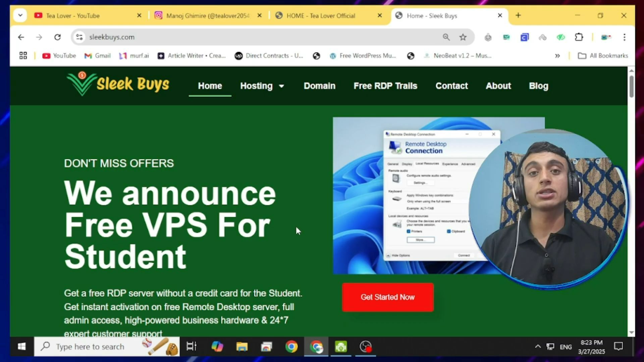Open File Explorer from the taskbar

click(x=242, y=347)
